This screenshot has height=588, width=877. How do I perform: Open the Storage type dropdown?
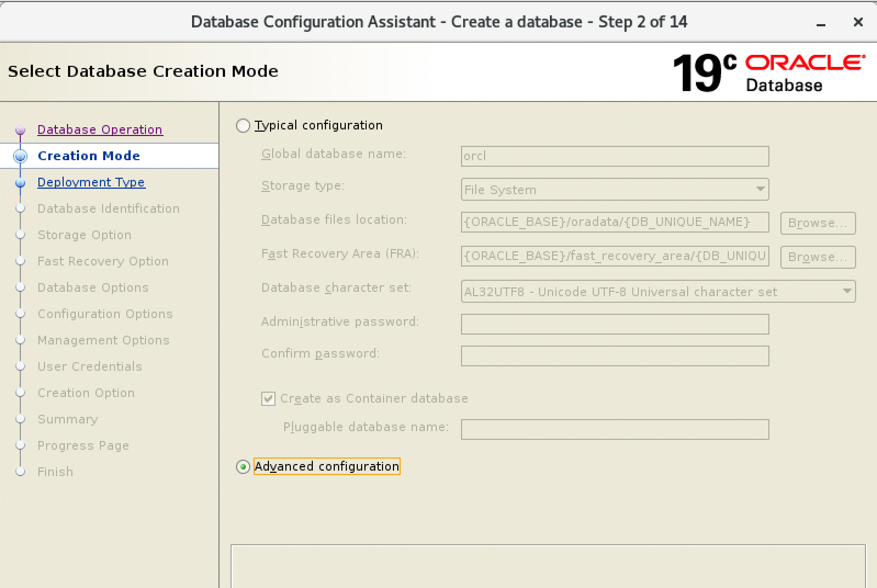tap(615, 189)
